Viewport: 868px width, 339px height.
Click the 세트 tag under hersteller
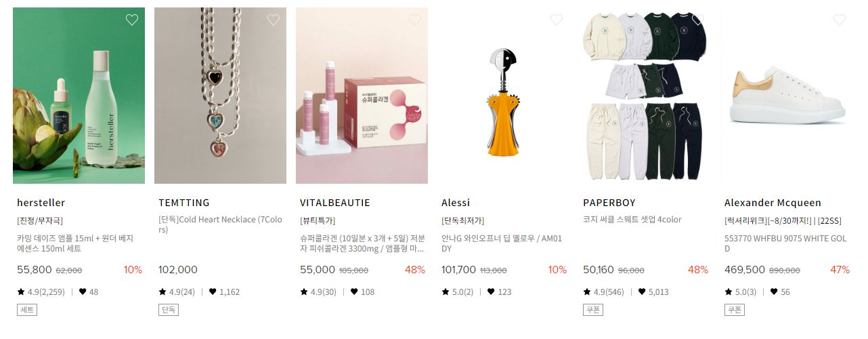[27, 310]
